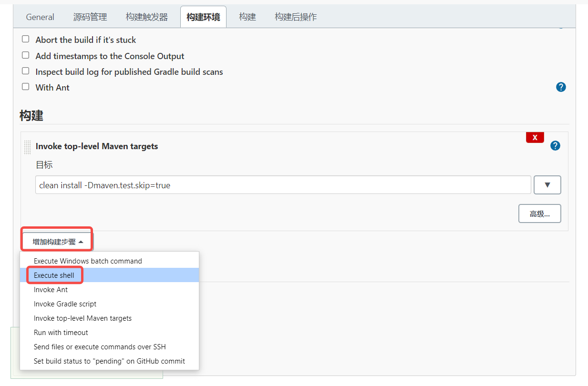Choose Execute shell from the menu
The height and width of the screenshot is (386, 588).
(54, 275)
